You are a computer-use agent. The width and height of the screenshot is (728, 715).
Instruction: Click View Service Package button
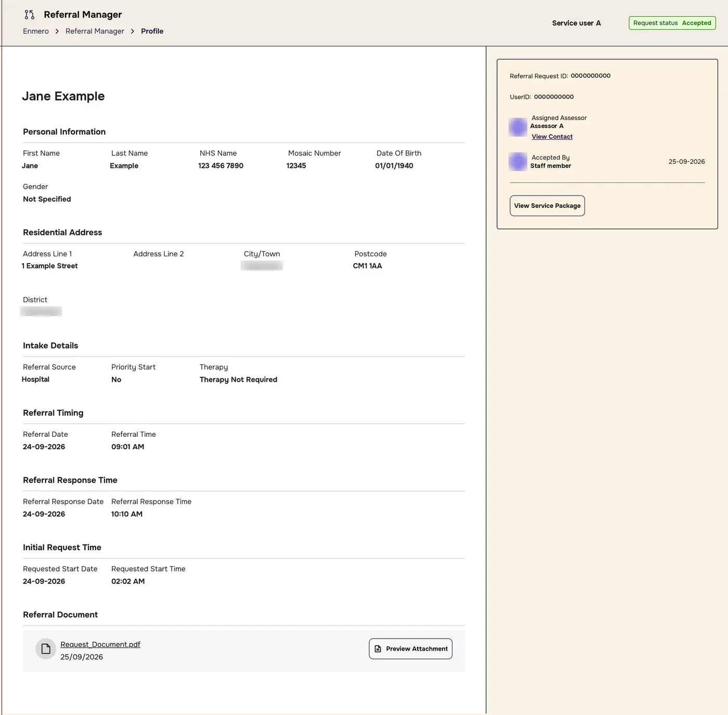547,206
